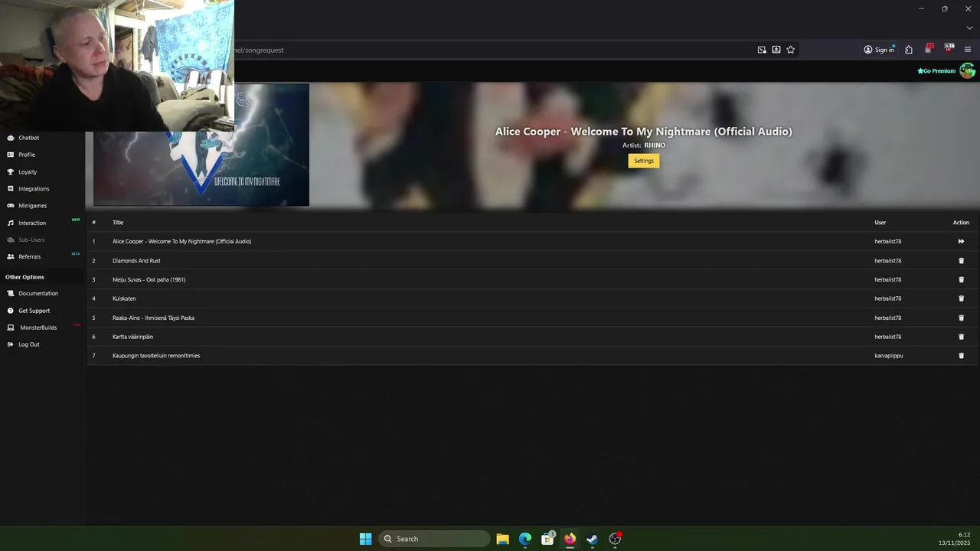980x551 pixels.
Task: Open the user avatar menu
Action: pos(968,71)
